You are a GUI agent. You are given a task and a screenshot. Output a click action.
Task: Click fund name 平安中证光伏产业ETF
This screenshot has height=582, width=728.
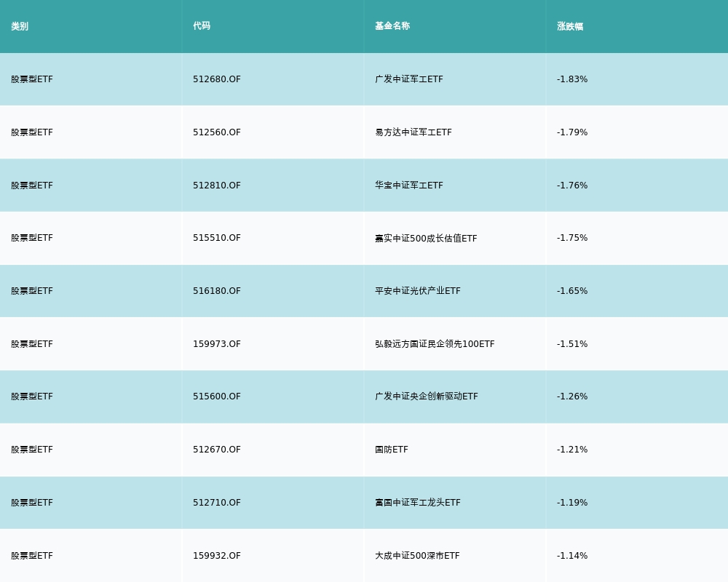[418, 291]
